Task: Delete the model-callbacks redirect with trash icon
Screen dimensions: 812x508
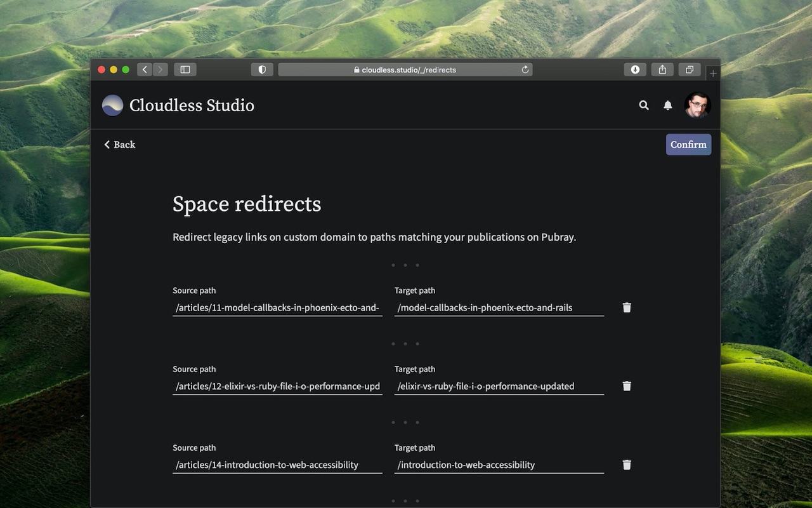Action: (x=627, y=307)
